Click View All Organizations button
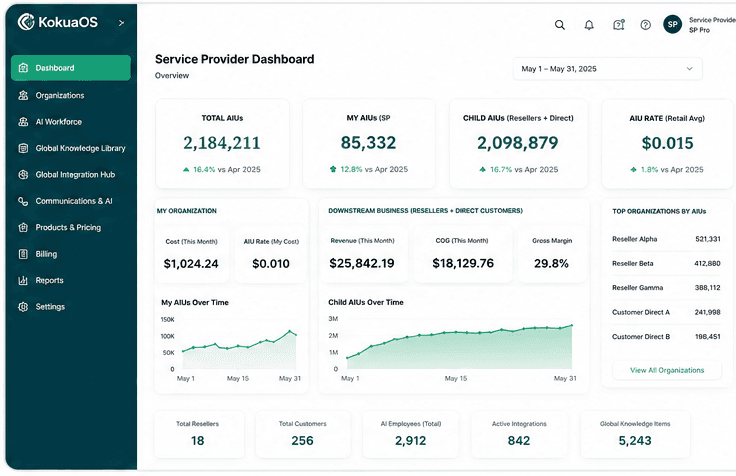 click(x=667, y=370)
